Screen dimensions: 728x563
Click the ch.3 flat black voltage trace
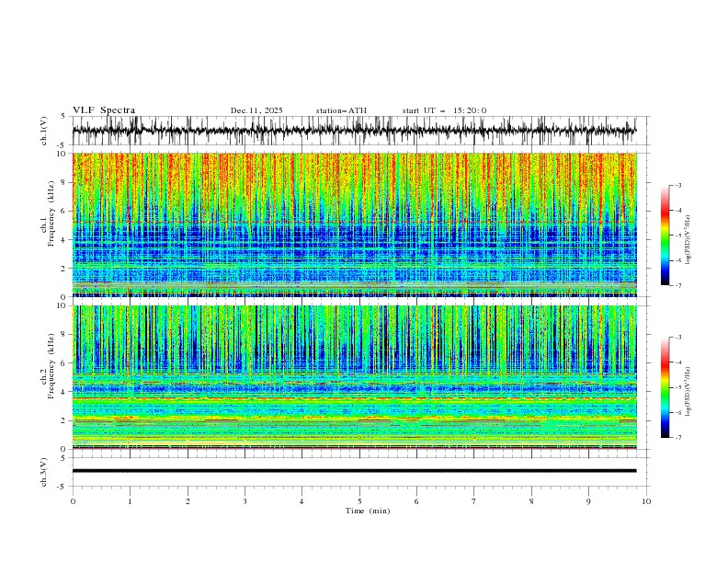[x=354, y=471]
